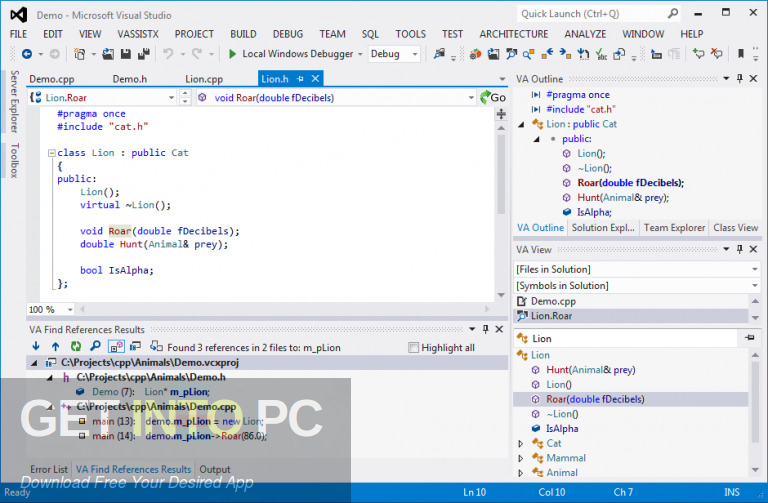Click the Local Windows Debugger button

pos(292,54)
